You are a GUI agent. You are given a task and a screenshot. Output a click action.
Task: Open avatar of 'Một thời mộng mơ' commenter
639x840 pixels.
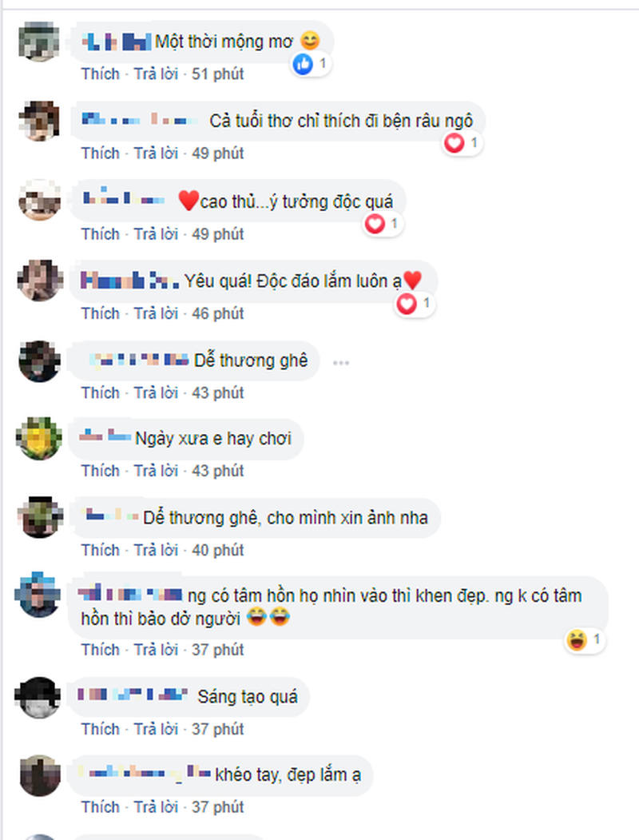39,42
